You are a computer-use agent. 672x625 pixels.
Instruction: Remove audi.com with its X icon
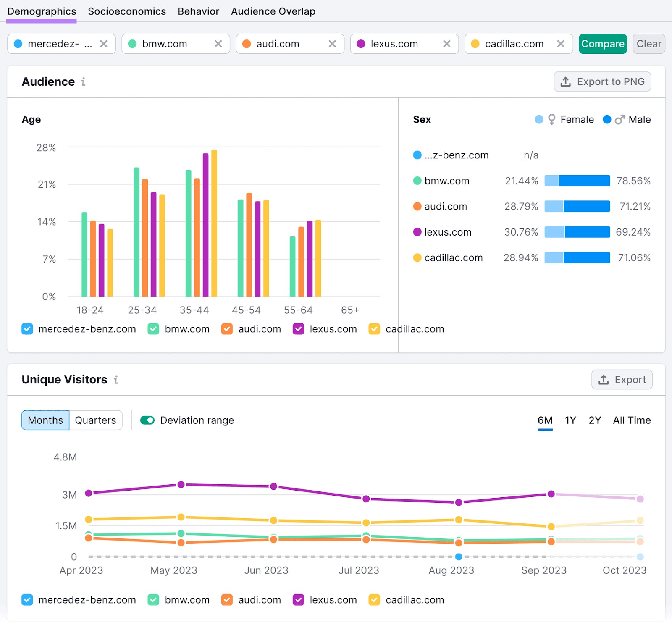332,44
